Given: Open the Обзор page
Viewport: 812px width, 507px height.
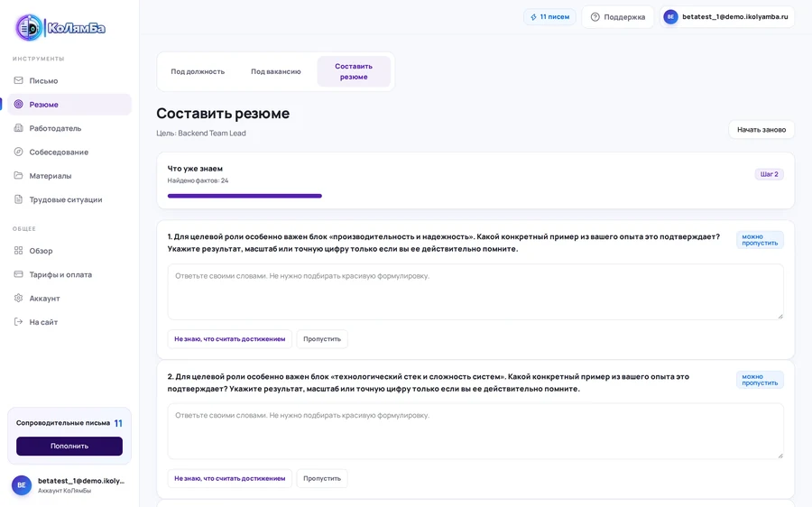Looking at the screenshot, I should pos(69,251).
